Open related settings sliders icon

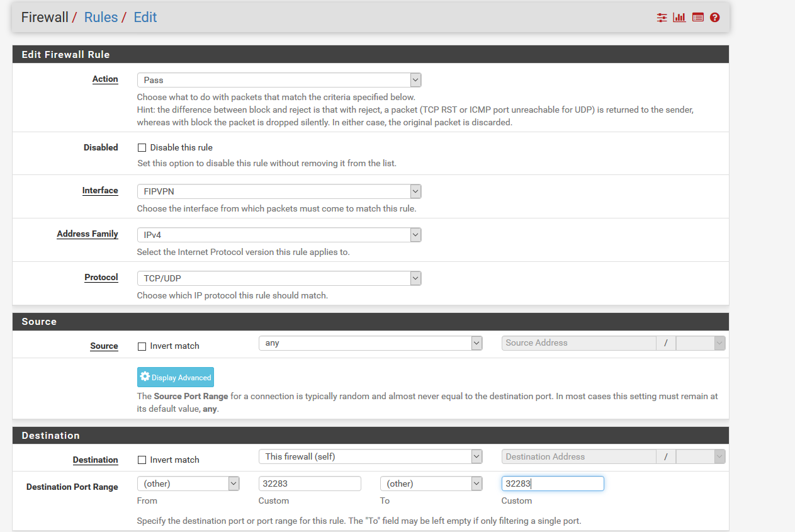(662, 18)
